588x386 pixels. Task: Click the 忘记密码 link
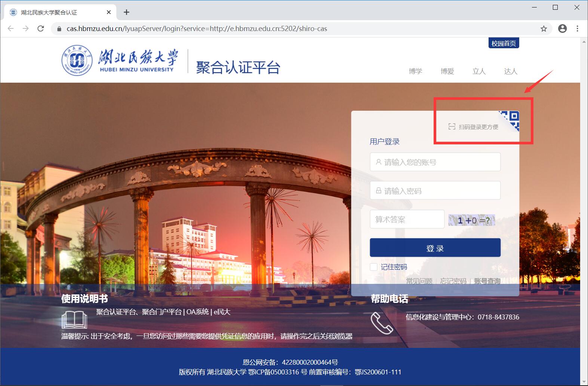point(453,281)
